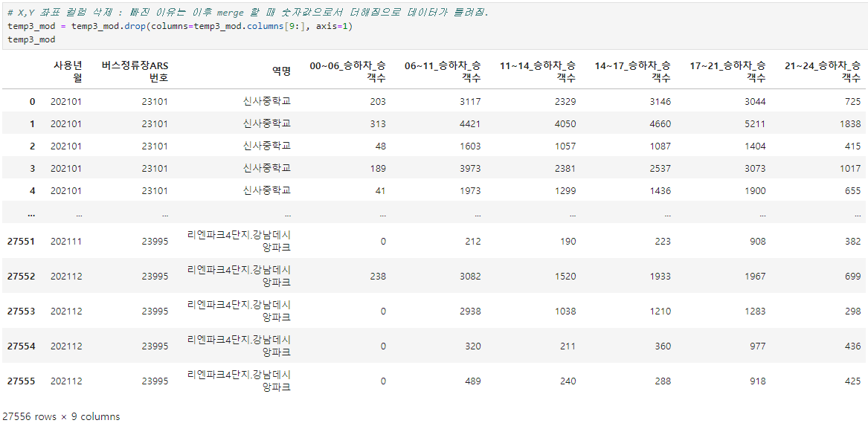
Task: Click value 1436 in row 4
Action: pyautogui.click(x=660, y=191)
